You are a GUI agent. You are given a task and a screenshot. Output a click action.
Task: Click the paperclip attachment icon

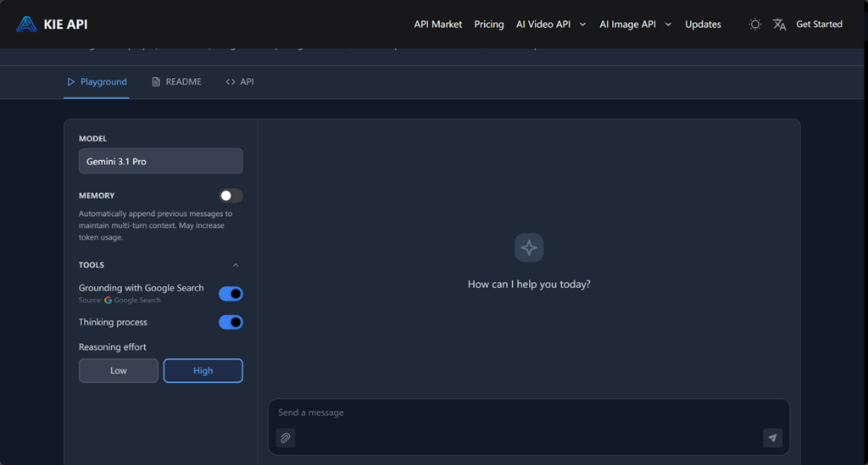pyautogui.click(x=286, y=438)
